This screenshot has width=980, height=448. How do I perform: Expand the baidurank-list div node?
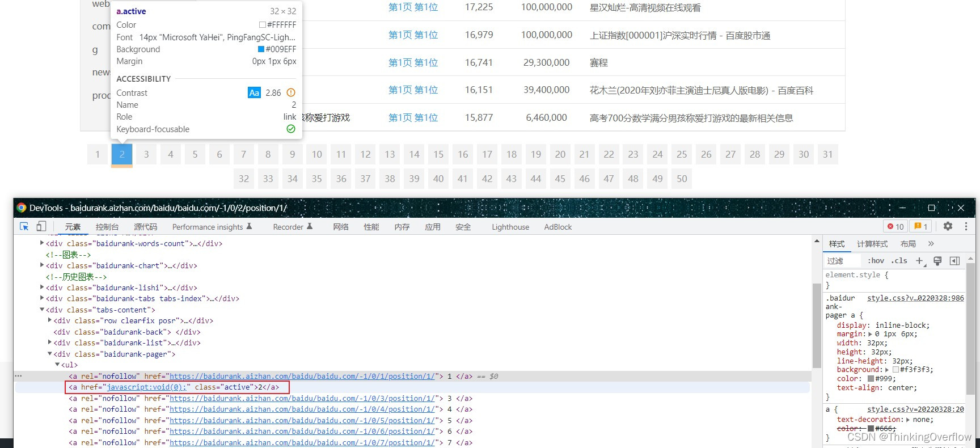coord(50,343)
